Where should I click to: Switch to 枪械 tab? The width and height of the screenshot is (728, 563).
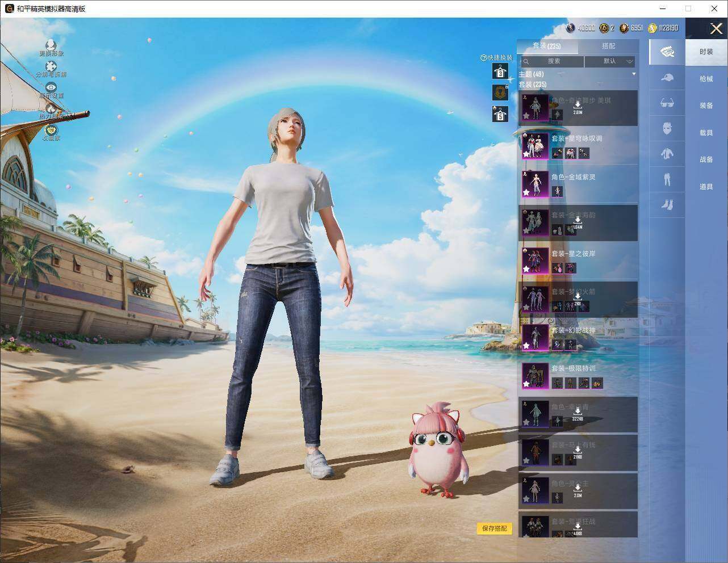706,79
